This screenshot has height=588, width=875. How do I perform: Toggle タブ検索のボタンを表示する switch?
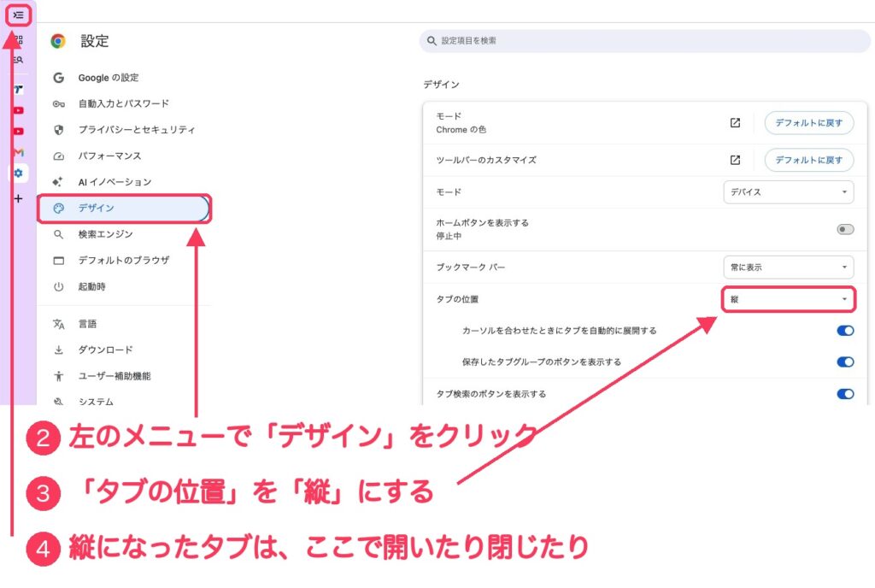pos(845,394)
